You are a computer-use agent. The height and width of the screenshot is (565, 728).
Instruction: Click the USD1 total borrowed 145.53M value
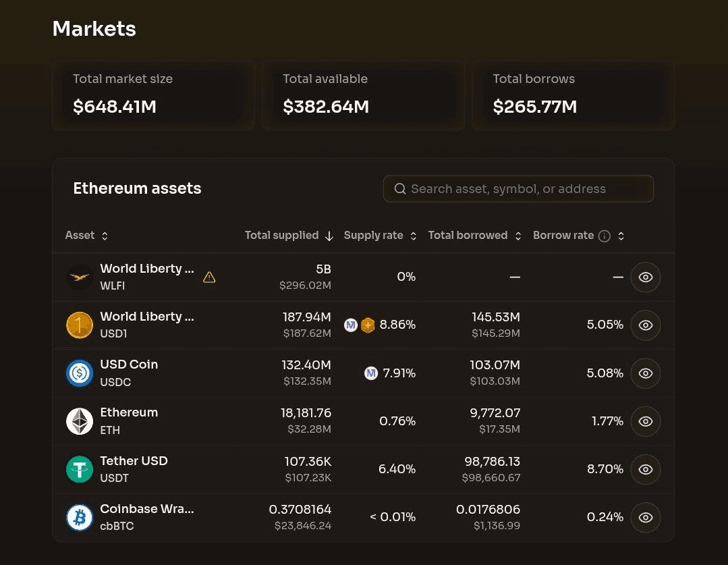click(496, 317)
